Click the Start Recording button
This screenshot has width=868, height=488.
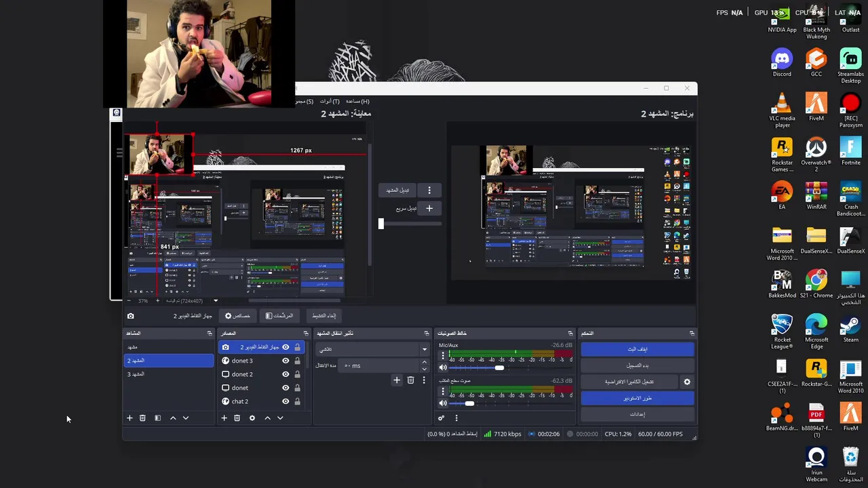coord(637,365)
